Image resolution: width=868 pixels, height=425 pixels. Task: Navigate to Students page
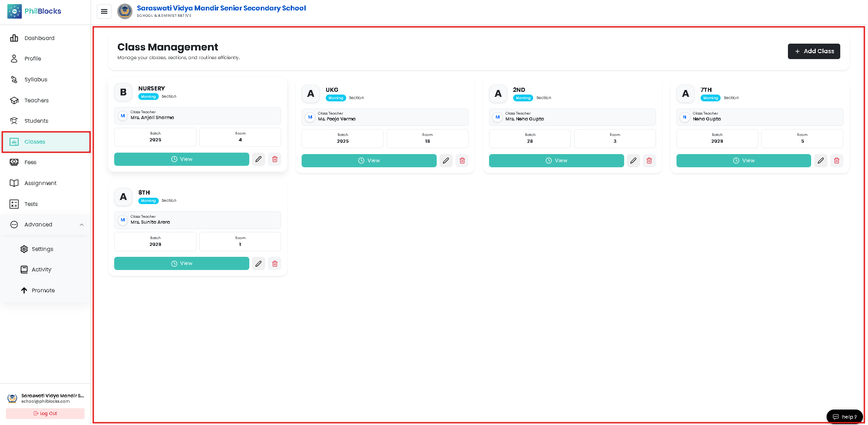(36, 121)
